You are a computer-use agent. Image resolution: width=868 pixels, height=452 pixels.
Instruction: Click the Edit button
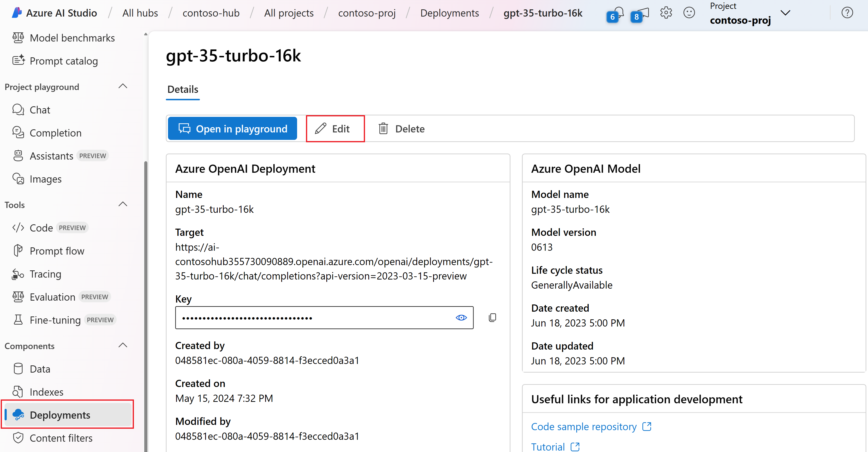[x=335, y=129]
